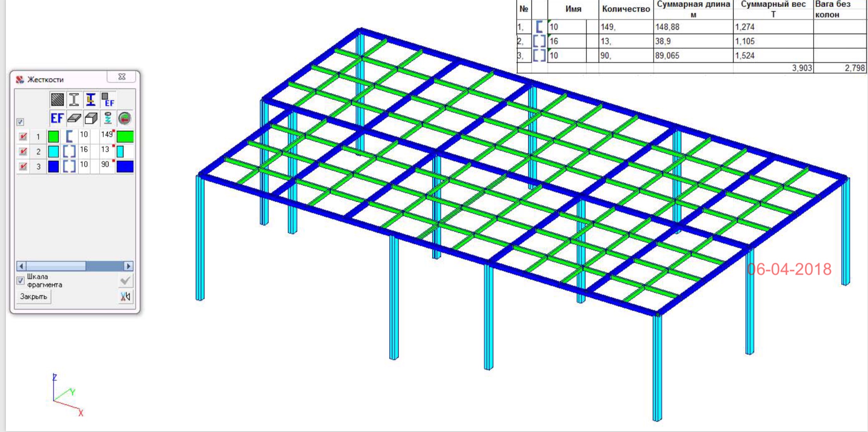Image resolution: width=868 pixels, height=432 pixels.
Task: Toggle the checkbox for stiffness row 3
Action: (x=23, y=166)
